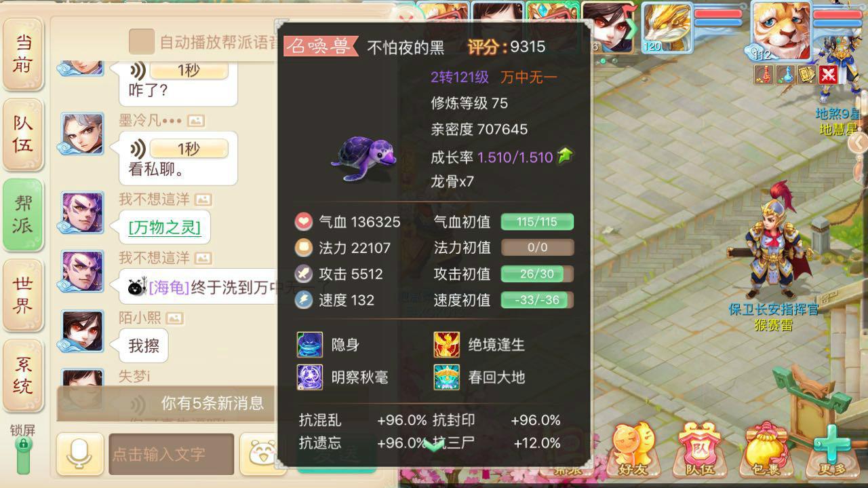The height and width of the screenshot is (488, 868).
Task: Enable 自动播放帮派语音 checkbox
Action: point(142,41)
